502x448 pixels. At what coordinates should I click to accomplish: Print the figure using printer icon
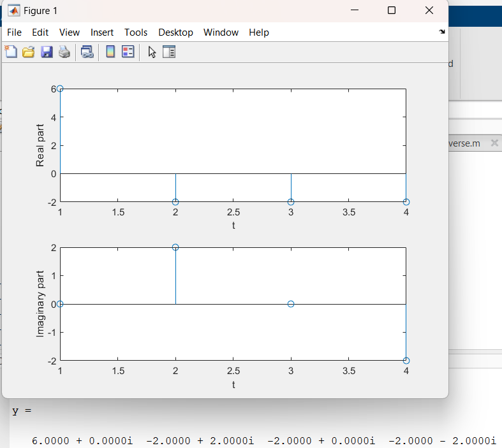(x=64, y=52)
